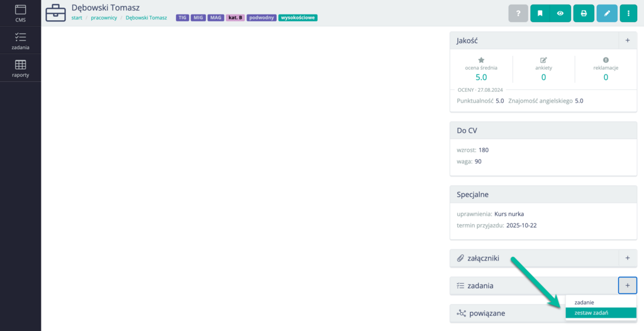Click the reklamacje warning icon

click(606, 60)
